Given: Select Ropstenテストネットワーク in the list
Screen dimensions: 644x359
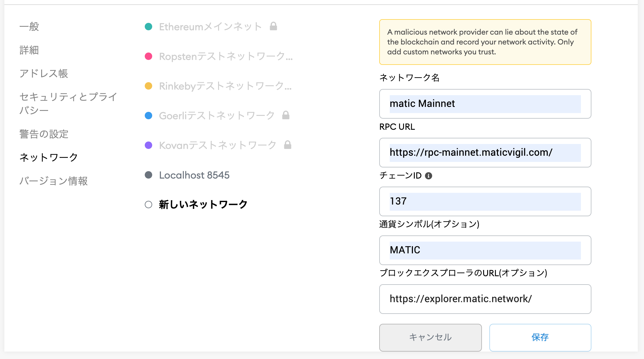Looking at the screenshot, I should [226, 56].
